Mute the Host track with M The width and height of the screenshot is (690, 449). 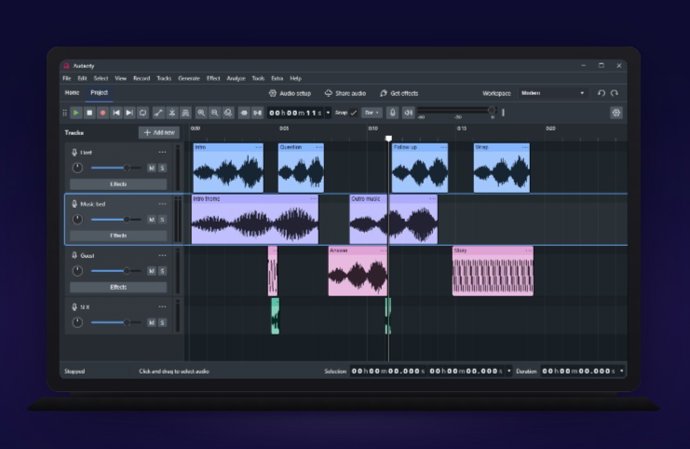(x=151, y=168)
